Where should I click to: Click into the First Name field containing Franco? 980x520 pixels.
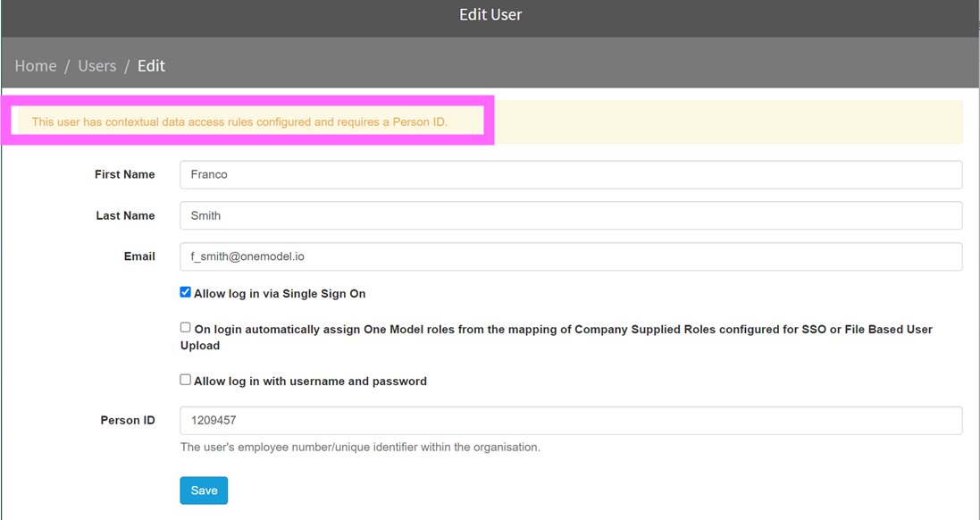pyautogui.click(x=571, y=174)
